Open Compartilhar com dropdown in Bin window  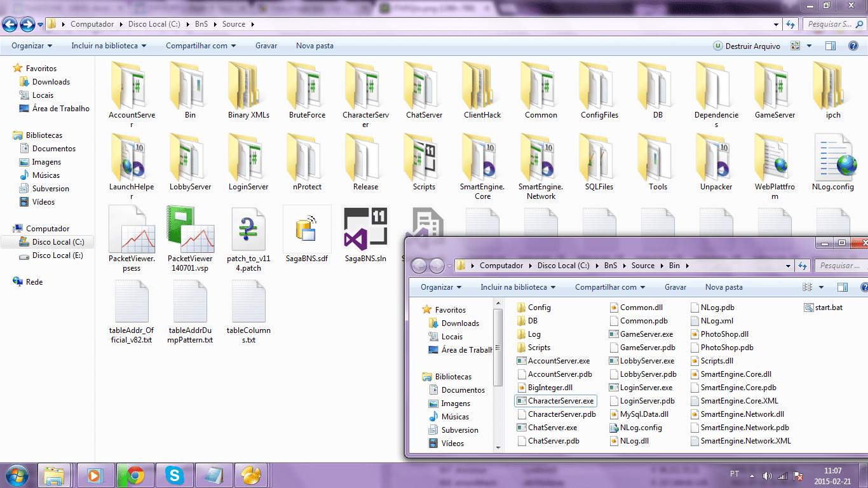click(x=610, y=287)
